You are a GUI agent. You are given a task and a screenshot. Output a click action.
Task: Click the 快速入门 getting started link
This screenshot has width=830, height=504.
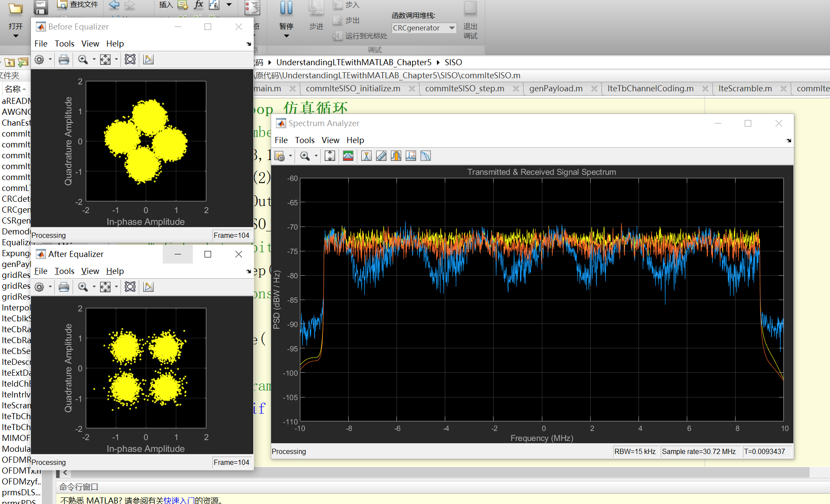pos(179,500)
